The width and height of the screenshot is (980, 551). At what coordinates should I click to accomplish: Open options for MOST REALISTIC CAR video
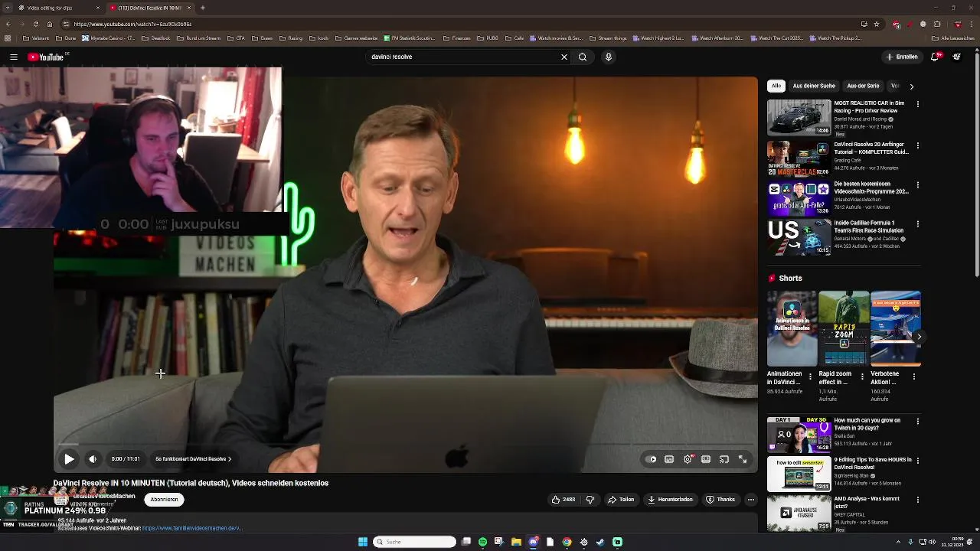pos(918,104)
